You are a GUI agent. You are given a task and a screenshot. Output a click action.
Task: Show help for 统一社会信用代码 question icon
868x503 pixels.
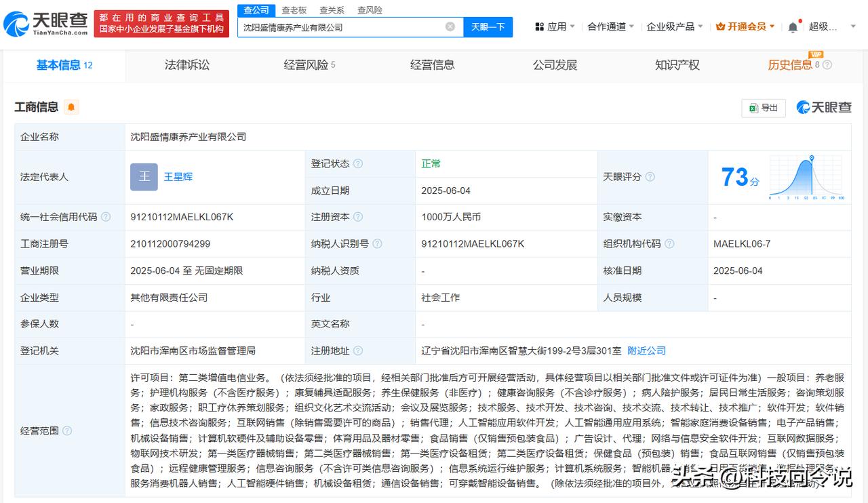(105, 217)
